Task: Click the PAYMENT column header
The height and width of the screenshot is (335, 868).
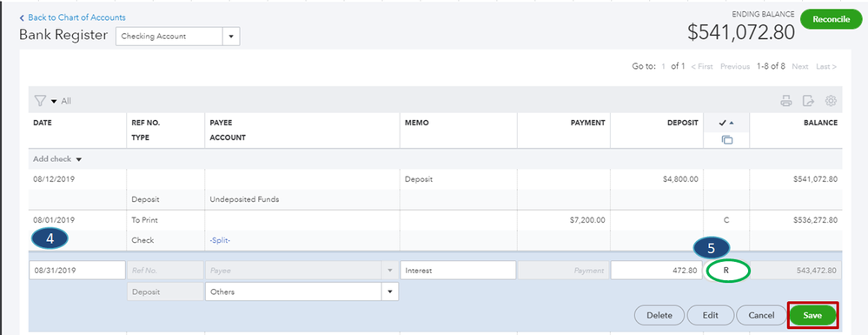Action: coord(587,124)
